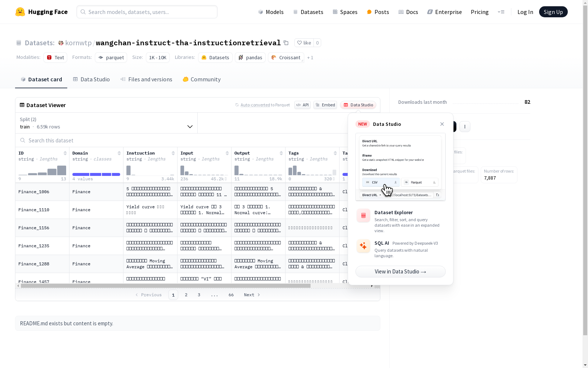Copy dataset name using the copy icon
The width and height of the screenshot is (588, 368).
point(286,43)
